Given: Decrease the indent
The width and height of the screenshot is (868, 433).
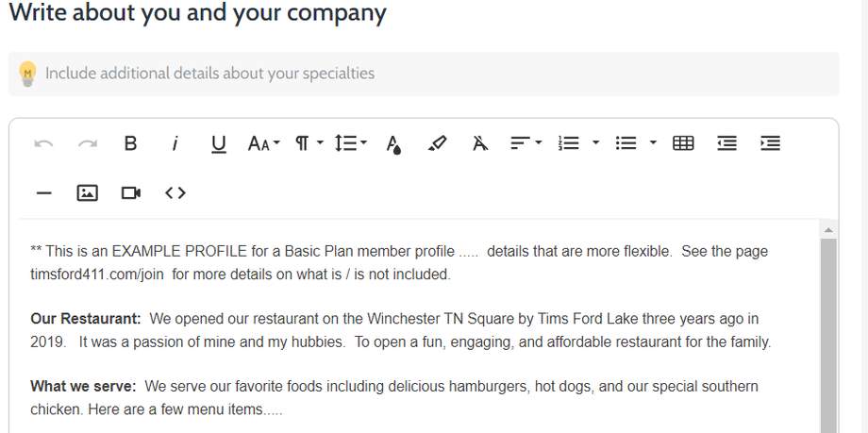Looking at the screenshot, I should click(726, 143).
